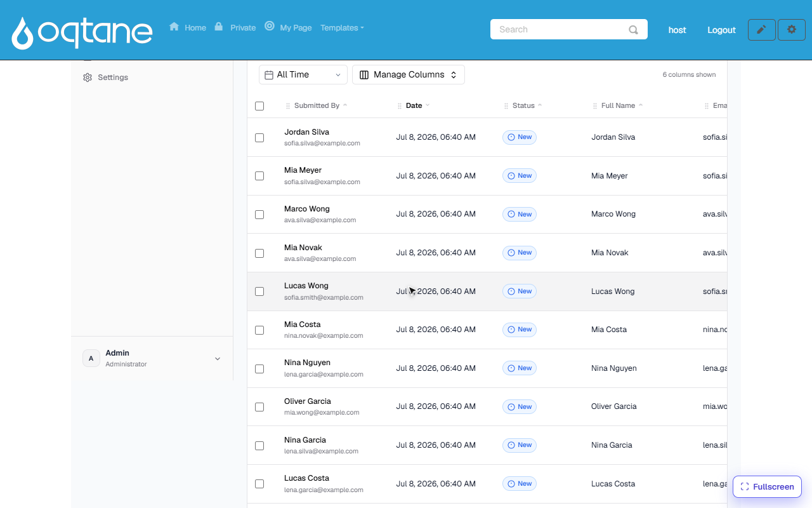Click the search magnifier icon
Viewport: 812px width, 508px height.
coord(633,29)
